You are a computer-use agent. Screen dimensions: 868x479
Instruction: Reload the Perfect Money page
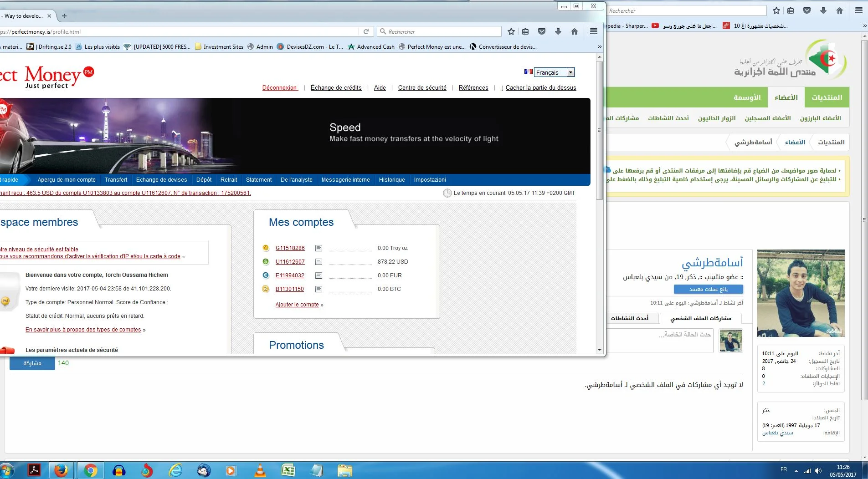[366, 31]
